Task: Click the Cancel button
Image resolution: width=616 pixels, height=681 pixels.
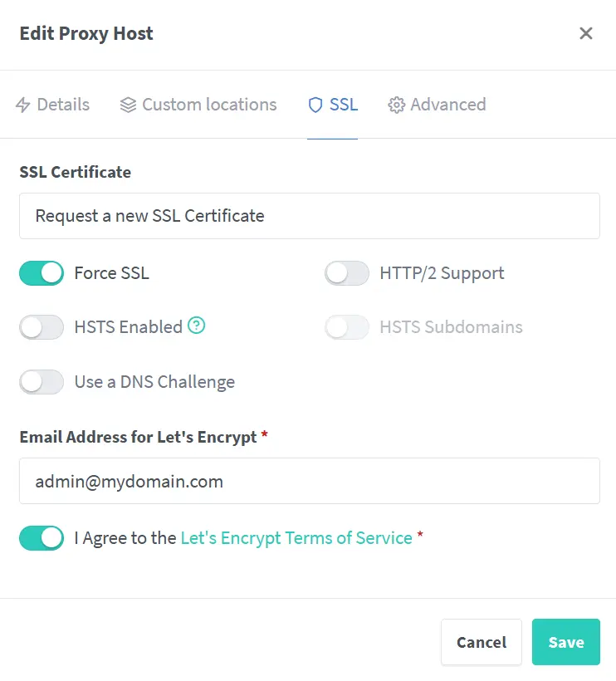Action: pos(481,642)
